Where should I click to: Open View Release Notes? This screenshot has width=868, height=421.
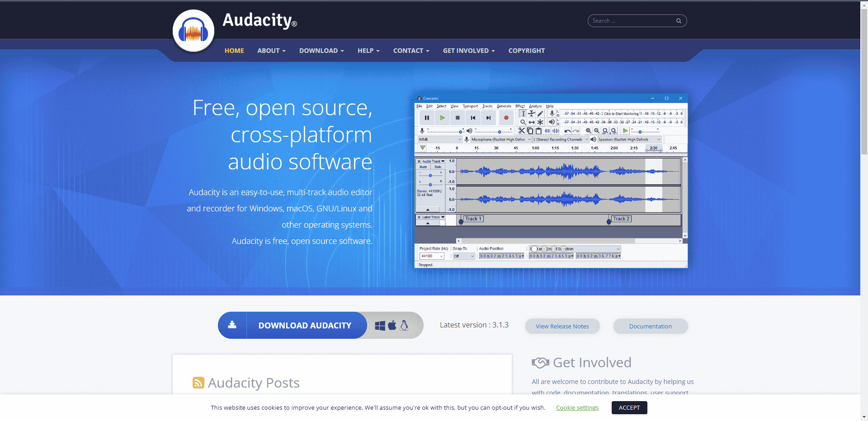(x=562, y=326)
